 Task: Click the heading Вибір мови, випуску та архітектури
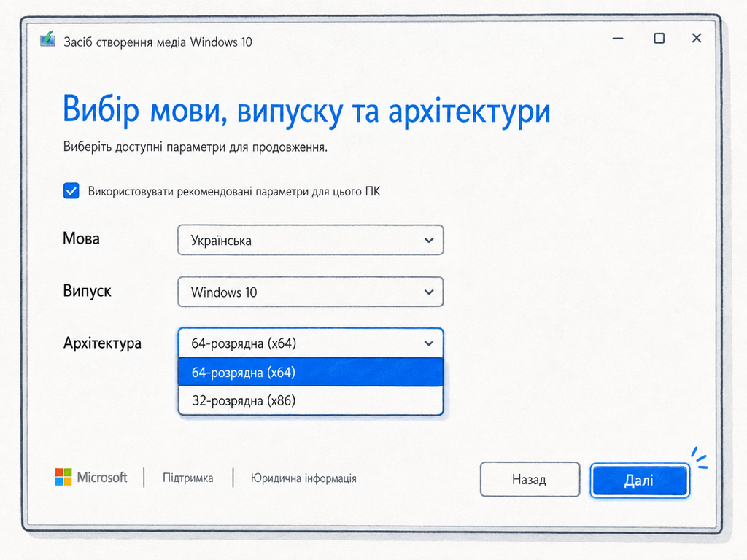click(x=307, y=111)
